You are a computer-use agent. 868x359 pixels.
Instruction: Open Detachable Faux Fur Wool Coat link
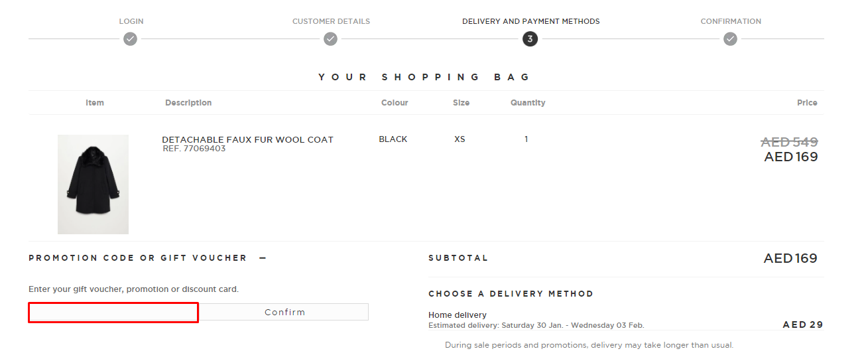(247, 139)
